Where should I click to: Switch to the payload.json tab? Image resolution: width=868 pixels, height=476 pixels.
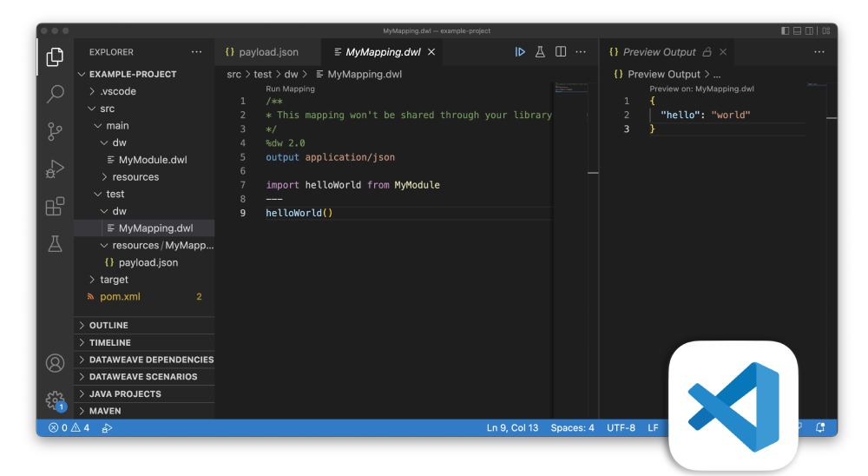pos(268,51)
